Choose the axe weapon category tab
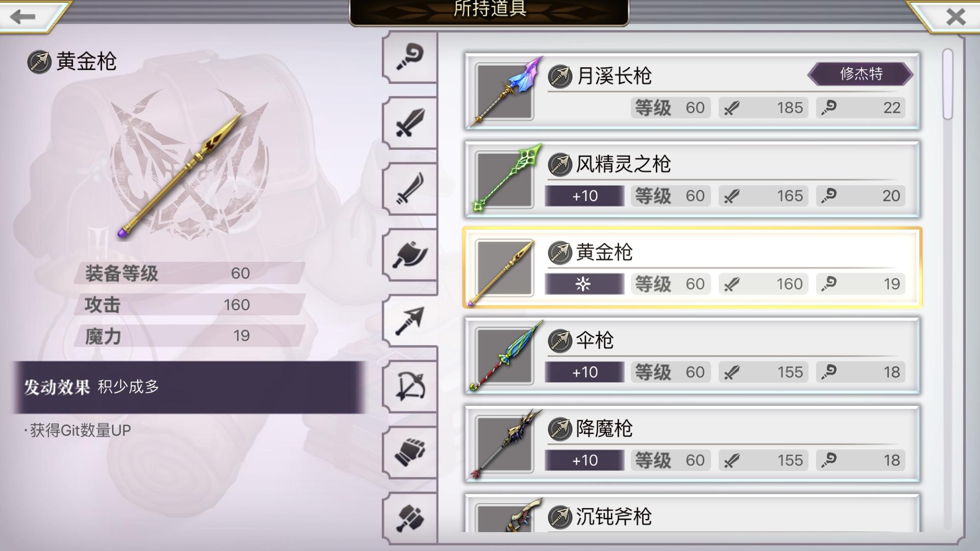Viewport: 980px width, 551px height. (x=410, y=255)
